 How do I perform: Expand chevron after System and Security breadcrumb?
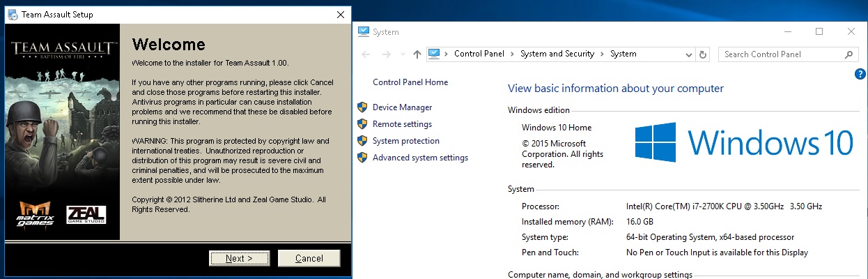click(x=603, y=54)
